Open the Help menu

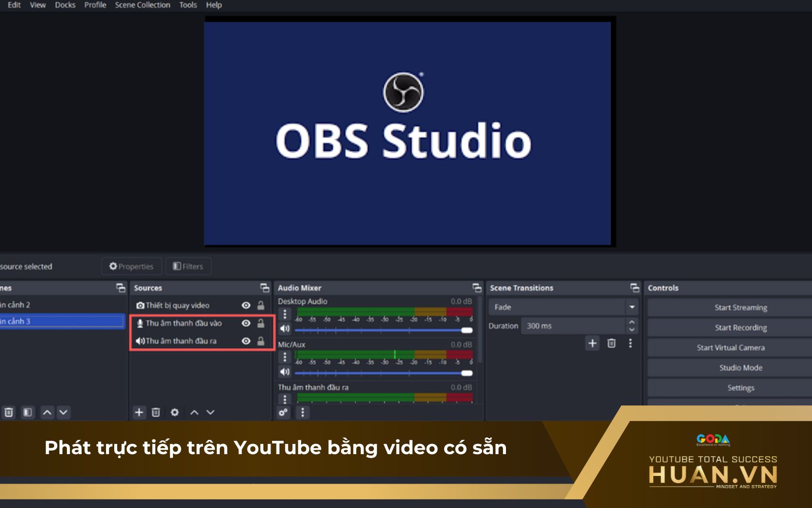(x=214, y=5)
